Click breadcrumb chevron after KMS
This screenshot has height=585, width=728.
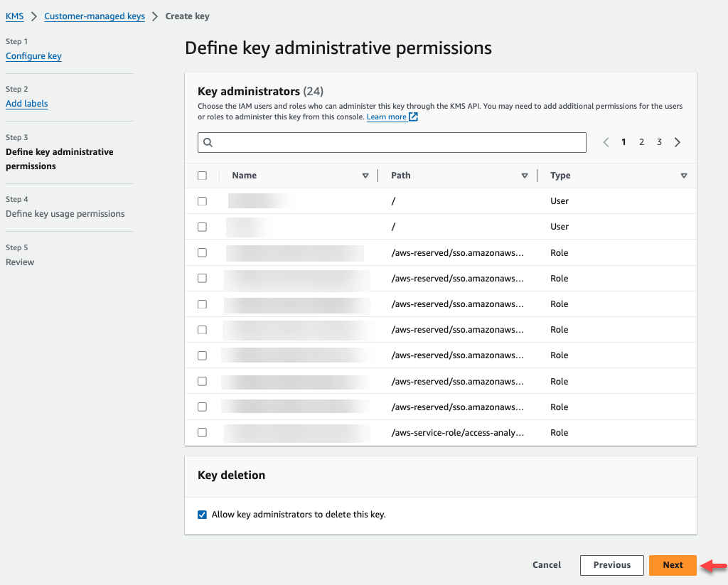[x=34, y=16]
